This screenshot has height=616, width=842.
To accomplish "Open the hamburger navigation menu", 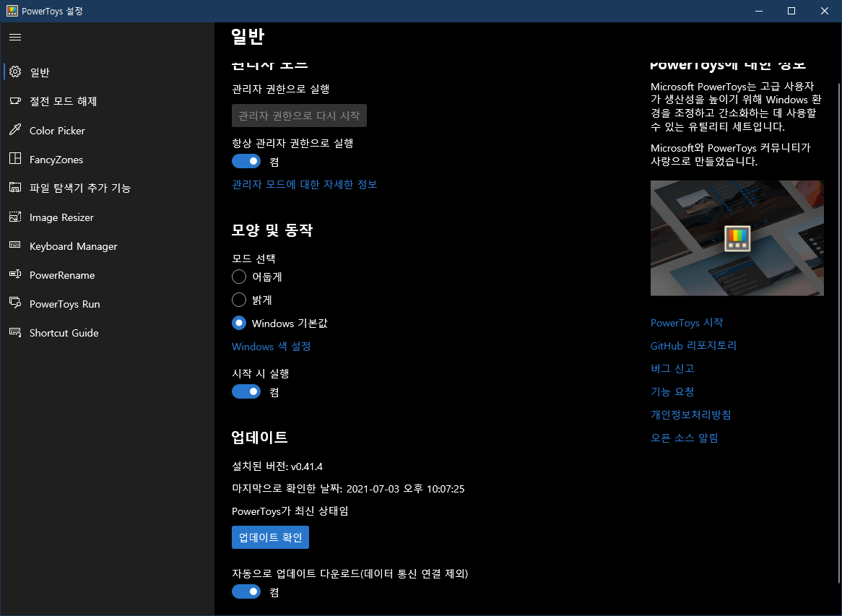I will (15, 37).
